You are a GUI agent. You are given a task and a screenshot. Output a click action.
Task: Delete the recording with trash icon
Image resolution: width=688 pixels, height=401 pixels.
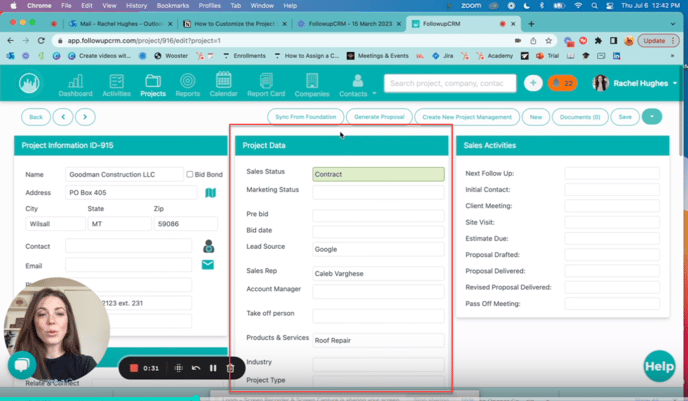(x=230, y=368)
